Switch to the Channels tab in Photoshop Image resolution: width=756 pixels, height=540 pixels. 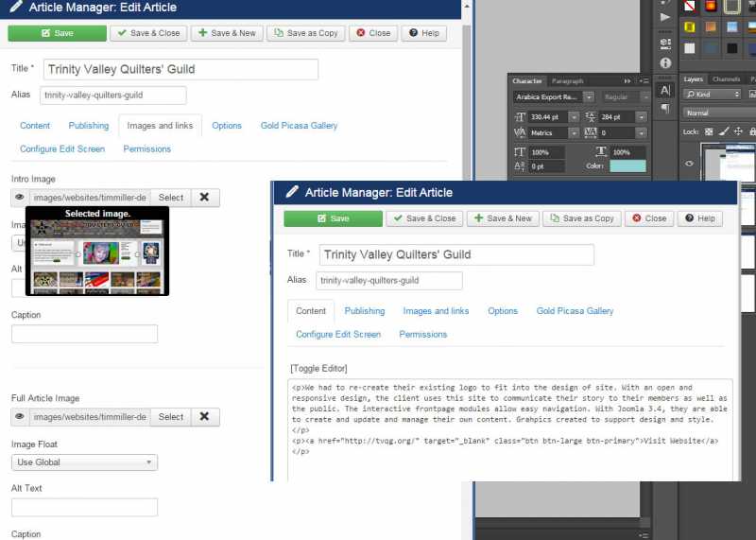[726, 79]
